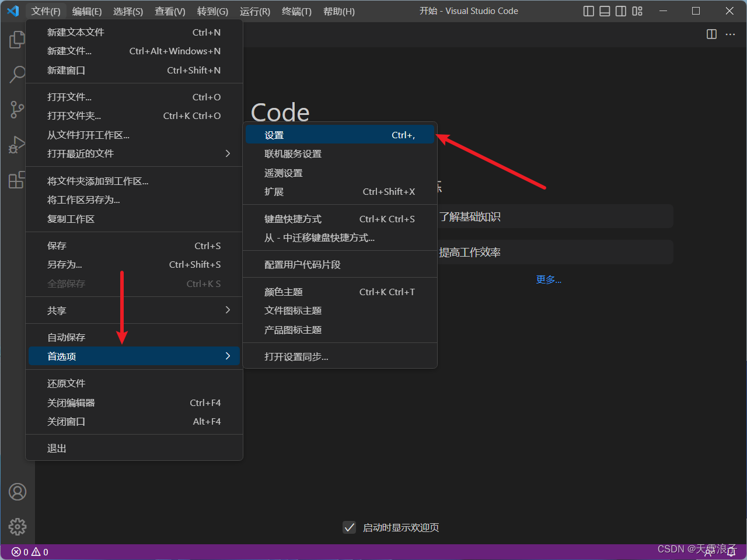Open 提高工作效率 walkthrough
This screenshot has width=747, height=560.
pos(554,252)
